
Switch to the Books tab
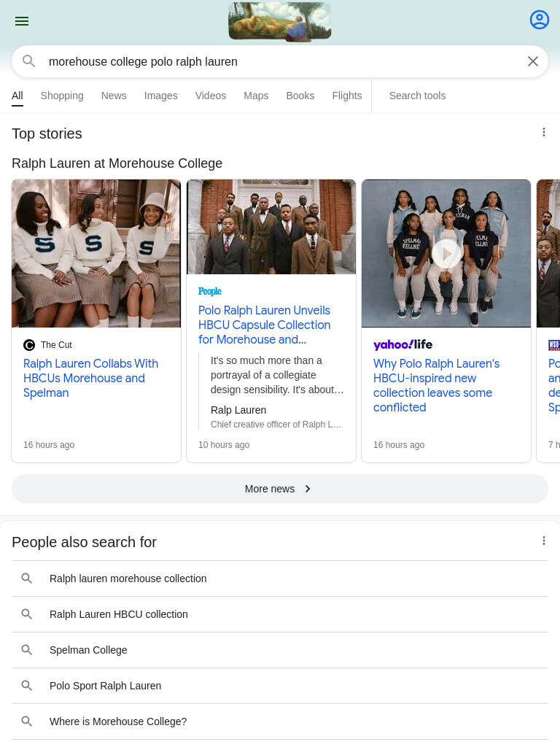pyautogui.click(x=300, y=96)
